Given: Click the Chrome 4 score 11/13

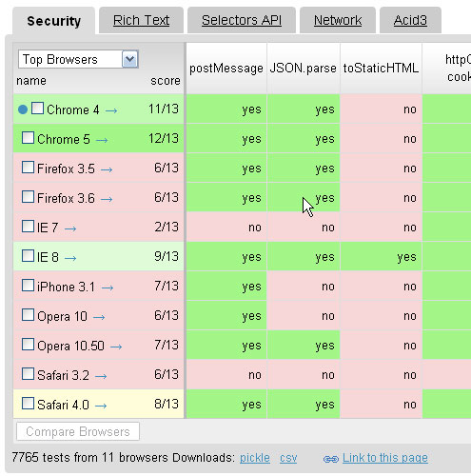Looking at the screenshot, I should tap(164, 109).
